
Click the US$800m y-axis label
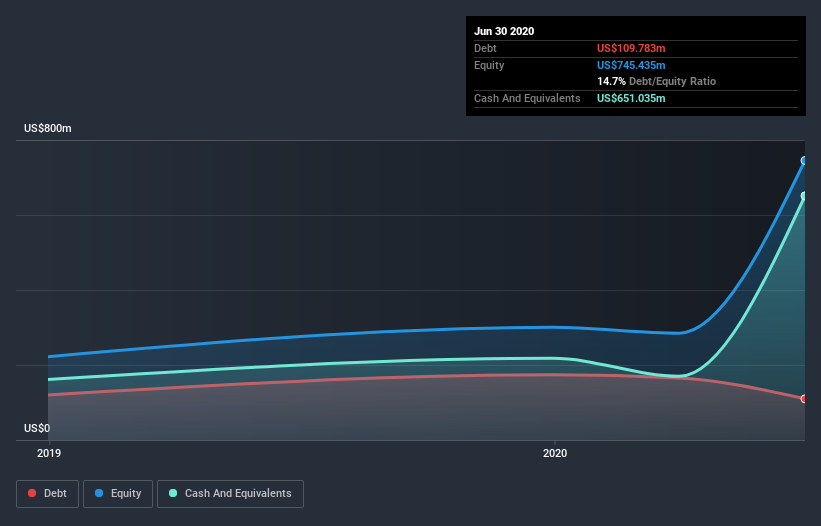(48, 128)
